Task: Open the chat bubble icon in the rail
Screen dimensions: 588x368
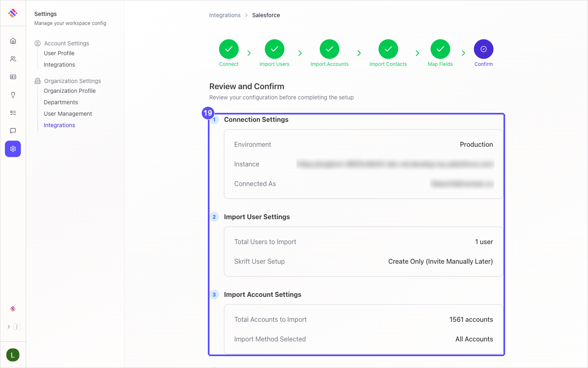Action: 13,131
